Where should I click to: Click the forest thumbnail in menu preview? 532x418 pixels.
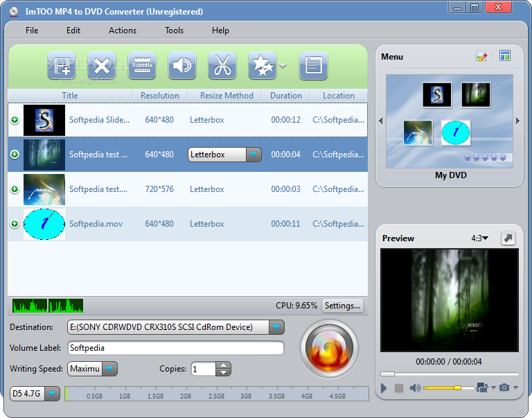(x=476, y=94)
